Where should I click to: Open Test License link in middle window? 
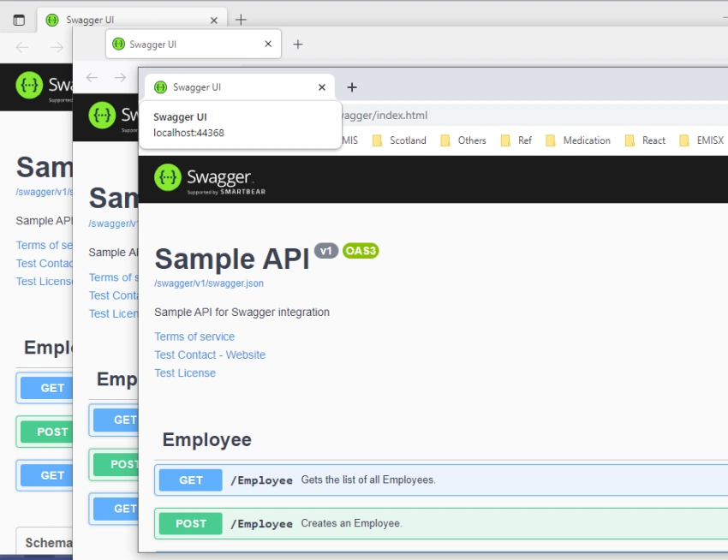tap(114, 313)
